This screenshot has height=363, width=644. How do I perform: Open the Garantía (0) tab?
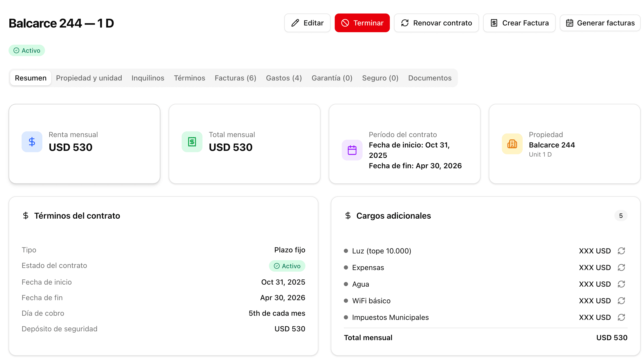pos(332,78)
